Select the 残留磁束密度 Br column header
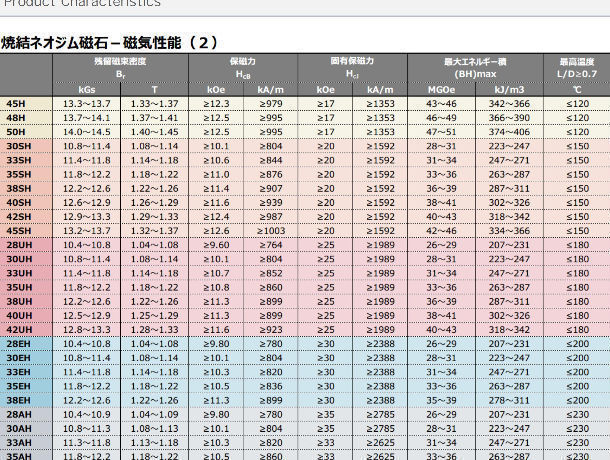This screenshot has width=610, height=460. 120,68
